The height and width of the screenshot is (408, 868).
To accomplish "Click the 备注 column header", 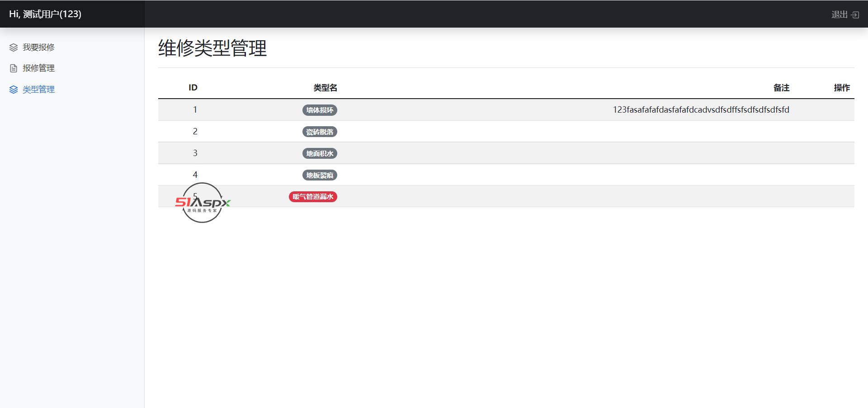I will point(781,88).
